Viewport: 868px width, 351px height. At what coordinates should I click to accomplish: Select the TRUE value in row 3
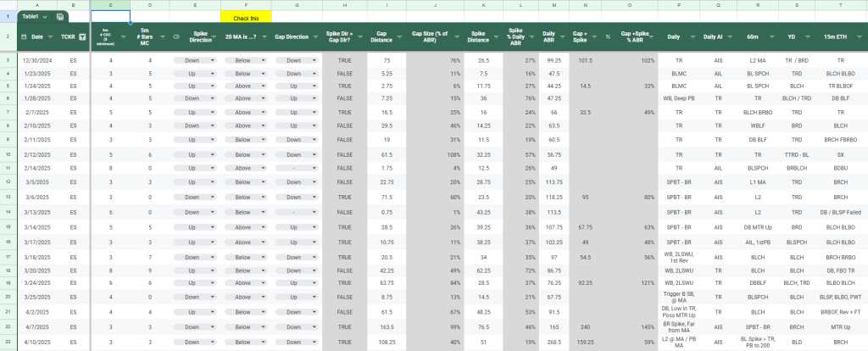click(344, 61)
